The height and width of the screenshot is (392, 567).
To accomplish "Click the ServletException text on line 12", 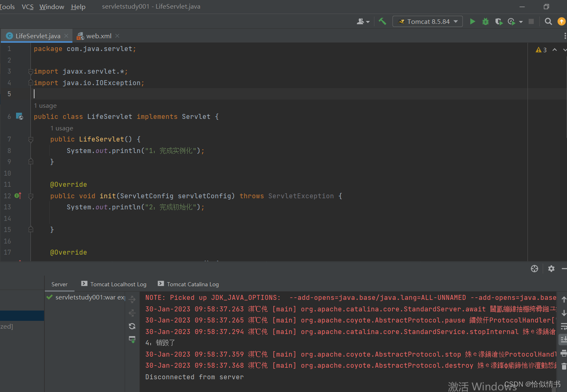I will point(301,196).
